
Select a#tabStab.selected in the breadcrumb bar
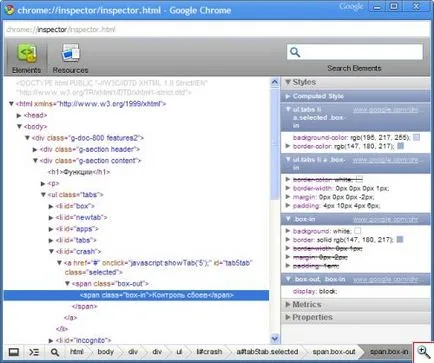coord(267,352)
